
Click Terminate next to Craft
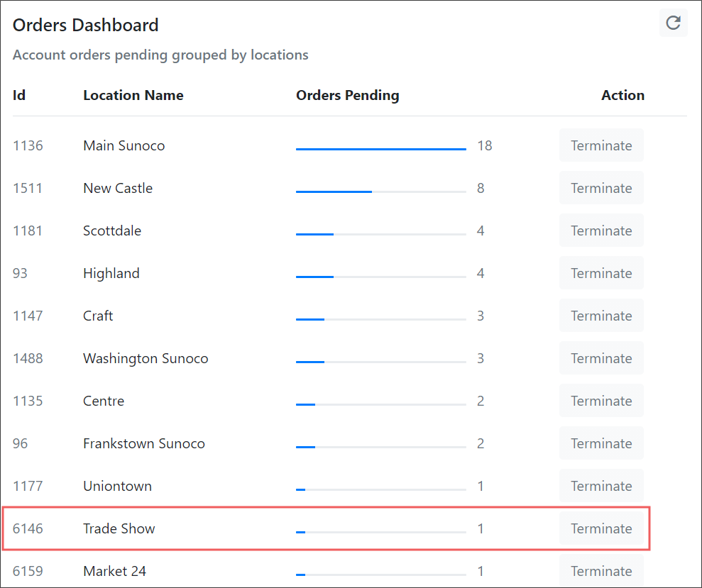tap(601, 316)
